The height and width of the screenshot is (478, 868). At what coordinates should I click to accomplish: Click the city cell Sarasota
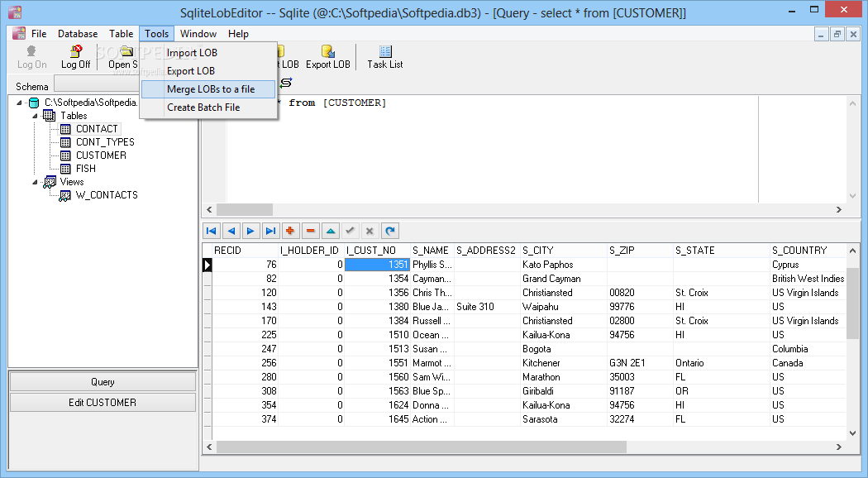(x=564, y=419)
